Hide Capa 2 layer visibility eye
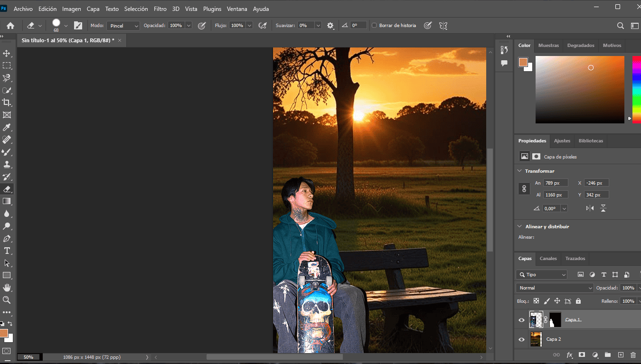The image size is (641, 364). point(521,339)
